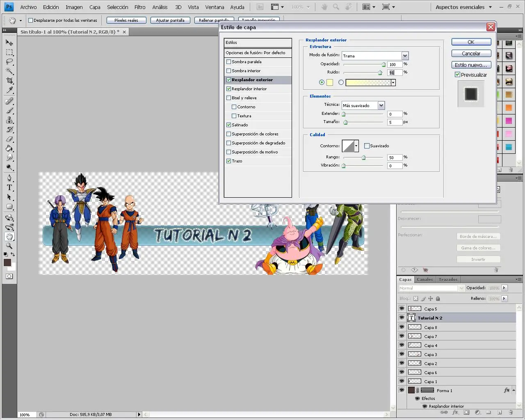This screenshot has height=420, width=525.
Task: Toggle Quick Mask mode icon
Action: (9, 276)
